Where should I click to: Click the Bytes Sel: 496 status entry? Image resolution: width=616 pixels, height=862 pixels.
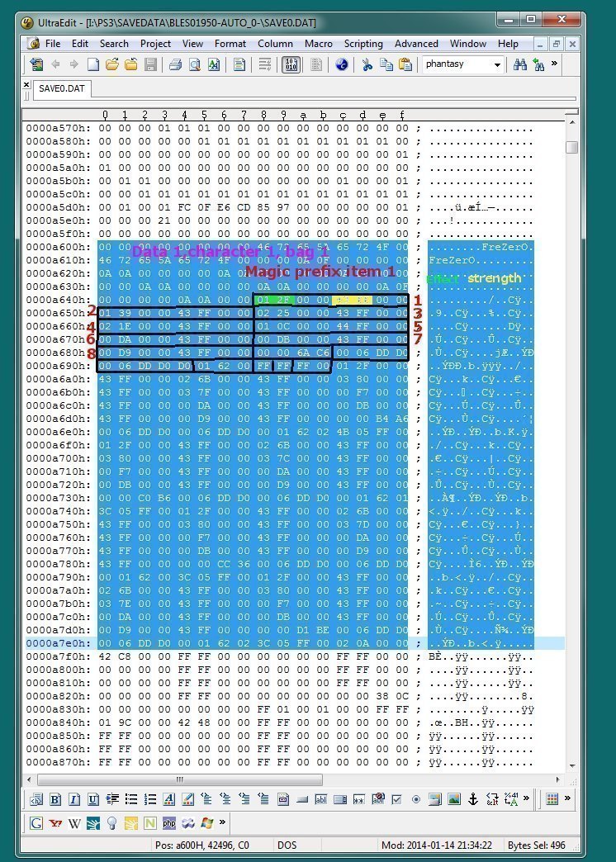click(536, 845)
